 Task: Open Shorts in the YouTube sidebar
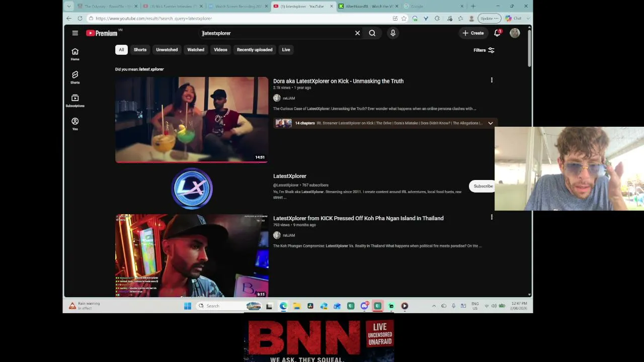click(x=75, y=77)
